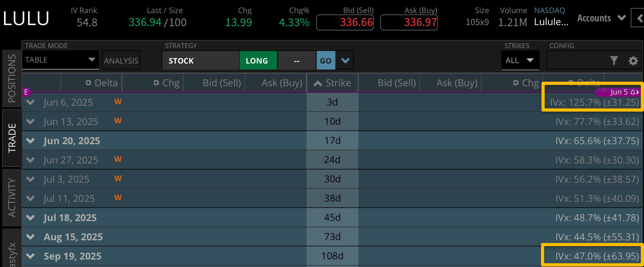Click the Delta column sort icon
The width and height of the screenshot is (644, 267).
(88, 83)
